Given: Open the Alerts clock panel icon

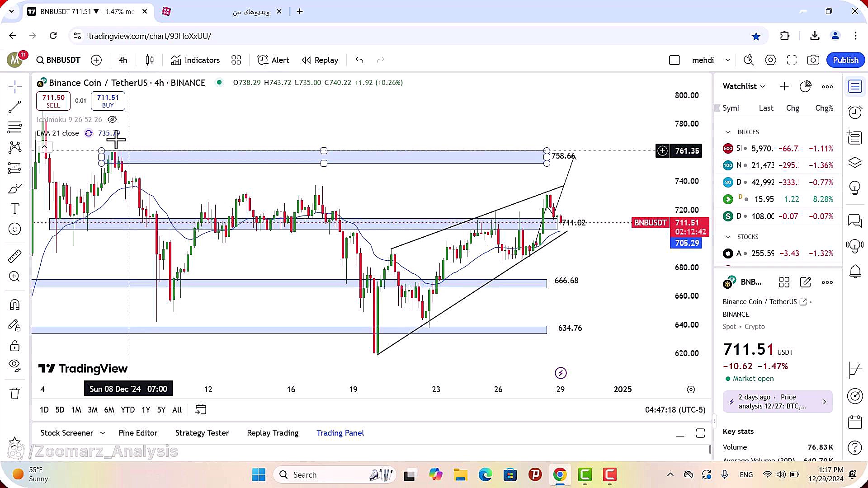Looking at the screenshot, I should point(855,112).
